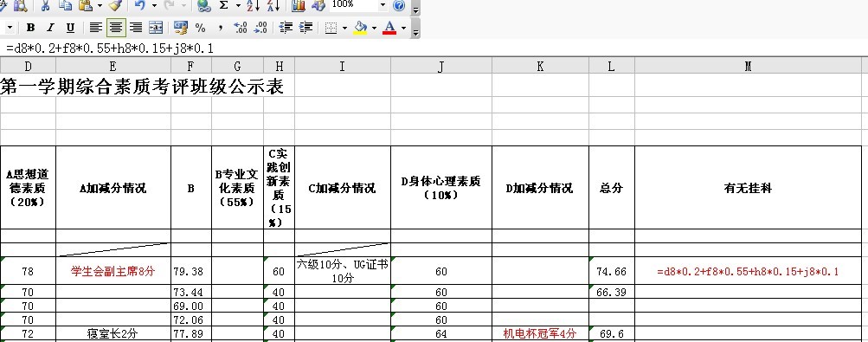The height and width of the screenshot is (342, 868).
Task: Select the 有无挂科 header cell
Action: [748, 188]
